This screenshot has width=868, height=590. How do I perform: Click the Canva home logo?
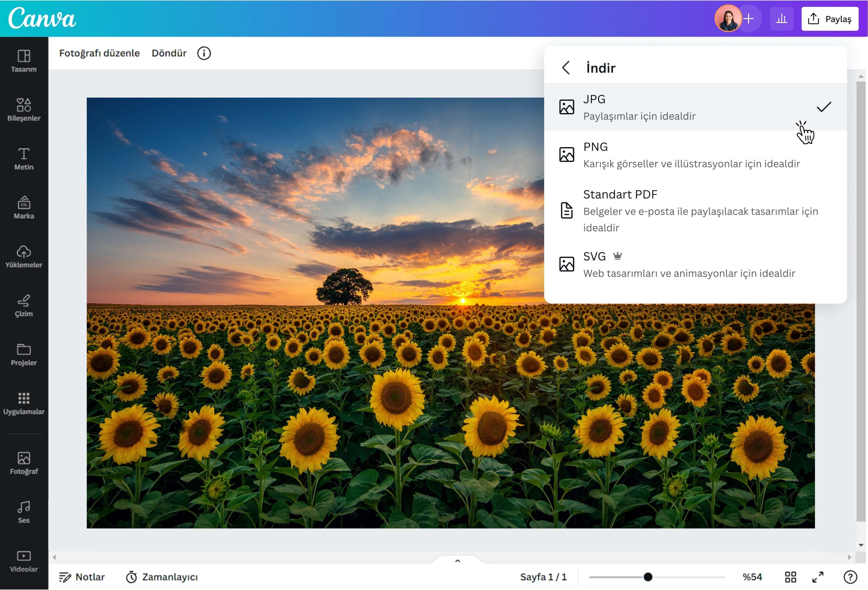tap(42, 18)
